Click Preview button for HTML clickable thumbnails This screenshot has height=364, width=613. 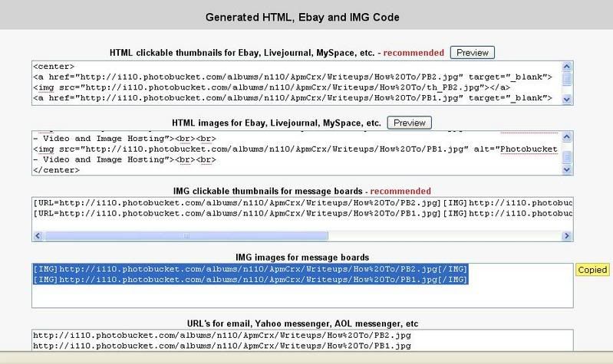(x=472, y=53)
